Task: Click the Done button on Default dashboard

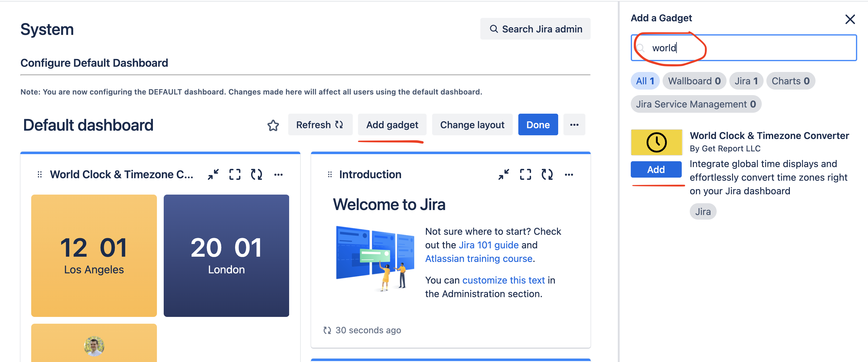Action: (x=537, y=124)
